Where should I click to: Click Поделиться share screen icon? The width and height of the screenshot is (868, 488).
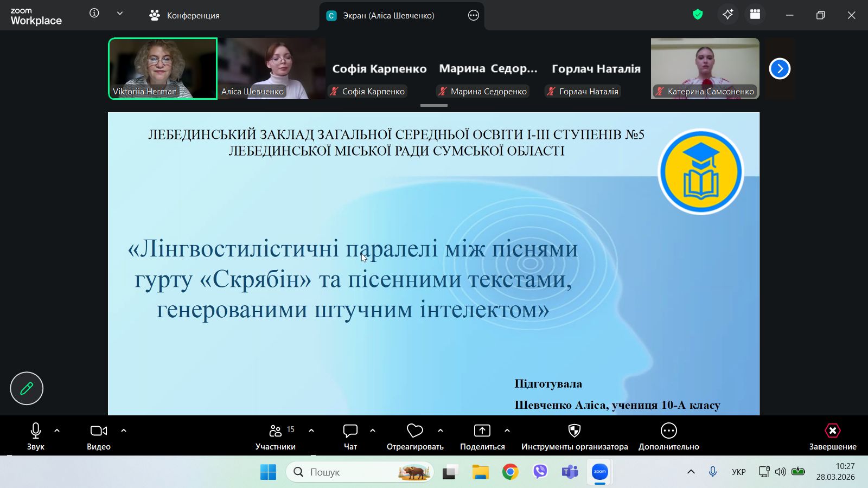[x=482, y=436]
